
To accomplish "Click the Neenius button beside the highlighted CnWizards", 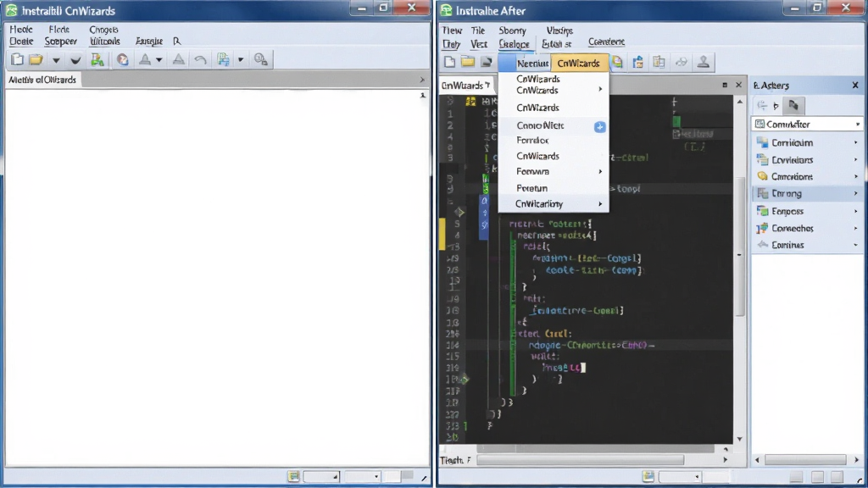I will coord(532,63).
